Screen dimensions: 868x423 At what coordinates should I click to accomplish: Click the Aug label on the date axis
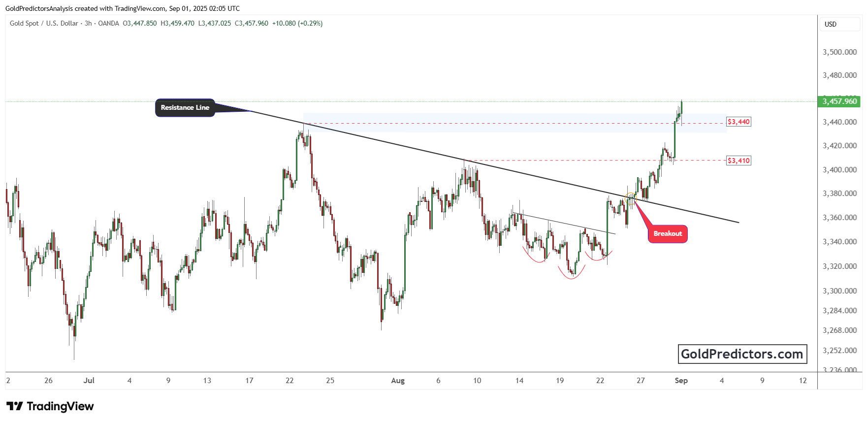click(397, 381)
